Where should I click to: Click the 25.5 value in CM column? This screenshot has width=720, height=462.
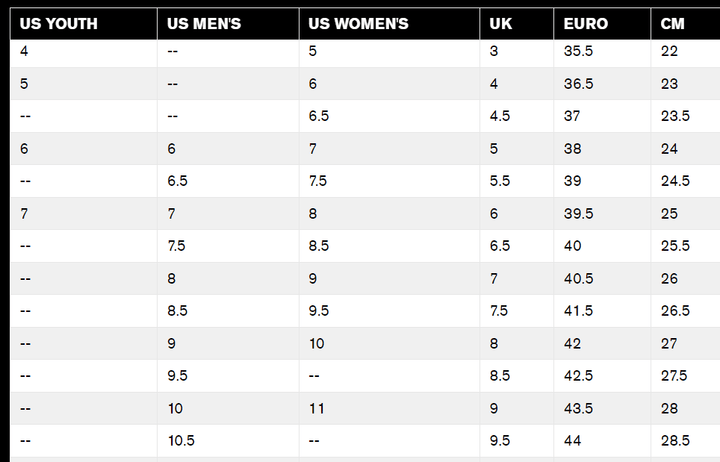click(675, 246)
